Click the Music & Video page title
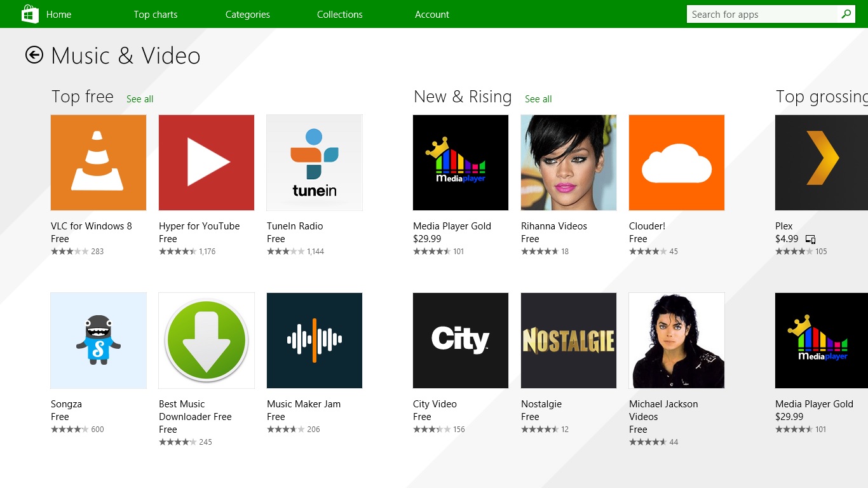 click(126, 56)
